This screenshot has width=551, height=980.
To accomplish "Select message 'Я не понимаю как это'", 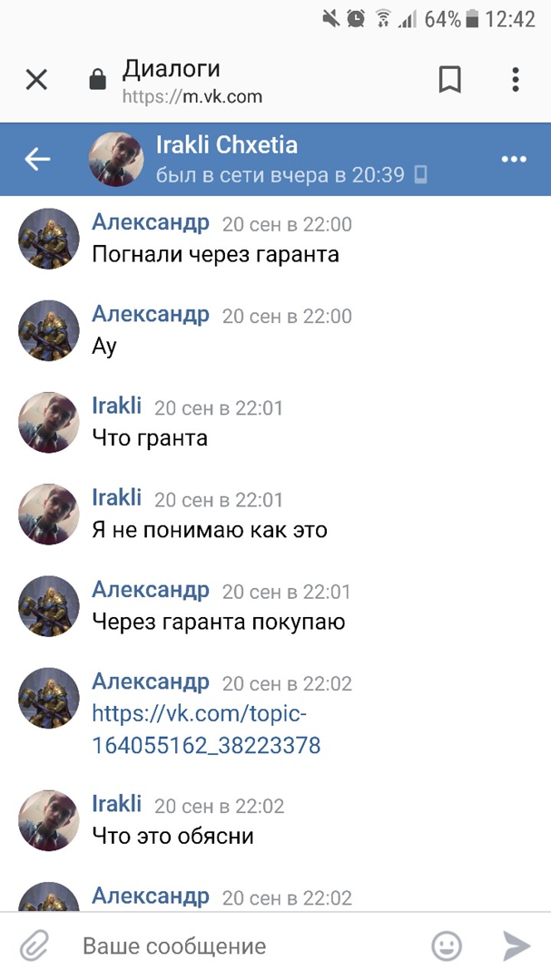I will (x=210, y=531).
